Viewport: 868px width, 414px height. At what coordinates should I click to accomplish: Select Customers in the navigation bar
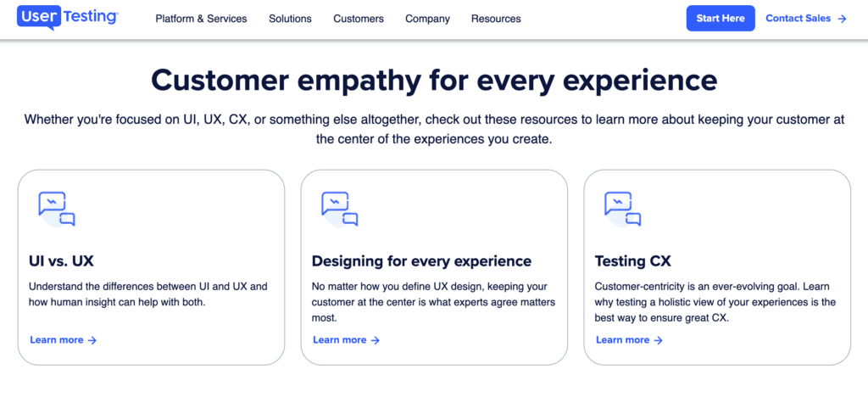(359, 19)
